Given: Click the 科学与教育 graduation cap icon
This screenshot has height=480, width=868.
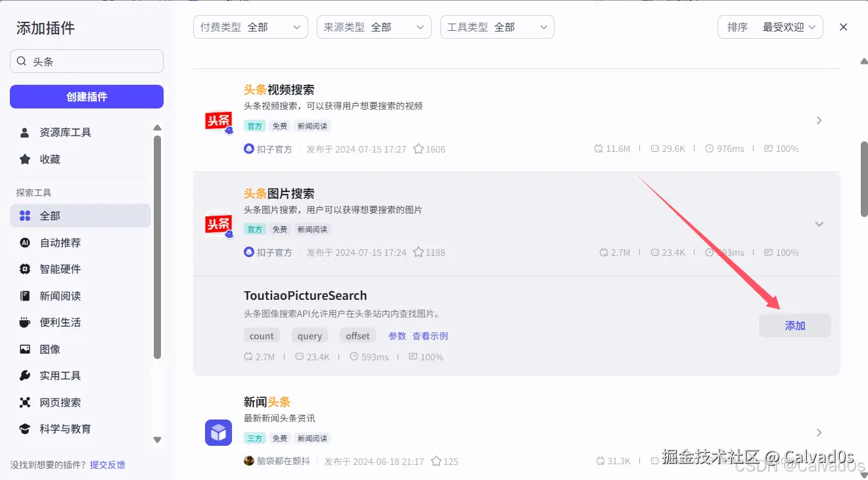Looking at the screenshot, I should [25, 429].
